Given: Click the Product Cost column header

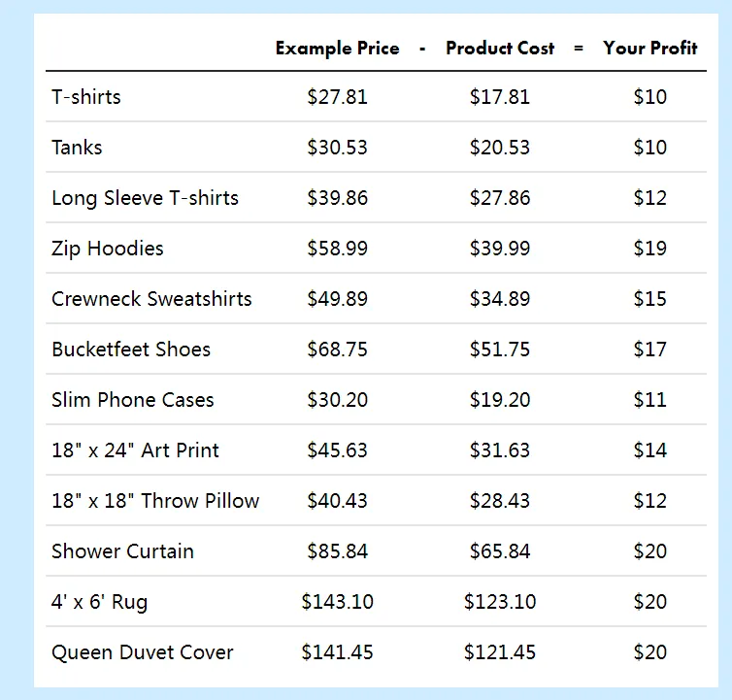Looking at the screenshot, I should pyautogui.click(x=500, y=48).
